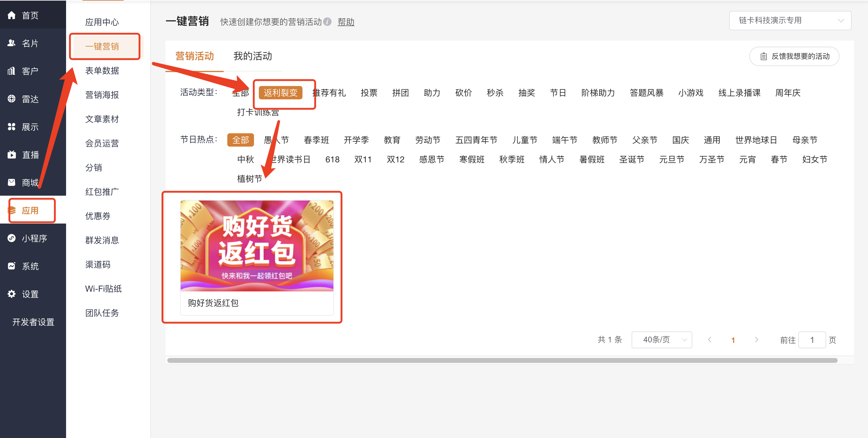868x438 pixels.
Task: Switch to the 我的活动 tab
Action: (x=252, y=56)
